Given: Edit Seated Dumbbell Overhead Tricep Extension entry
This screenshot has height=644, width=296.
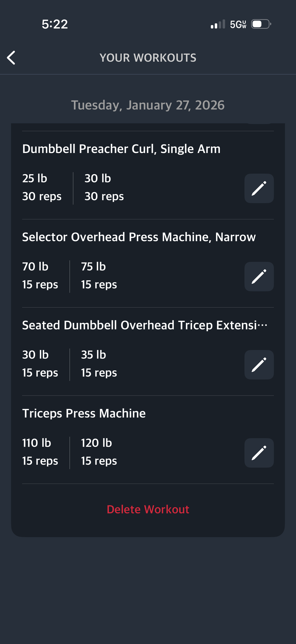Looking at the screenshot, I should 259,365.
